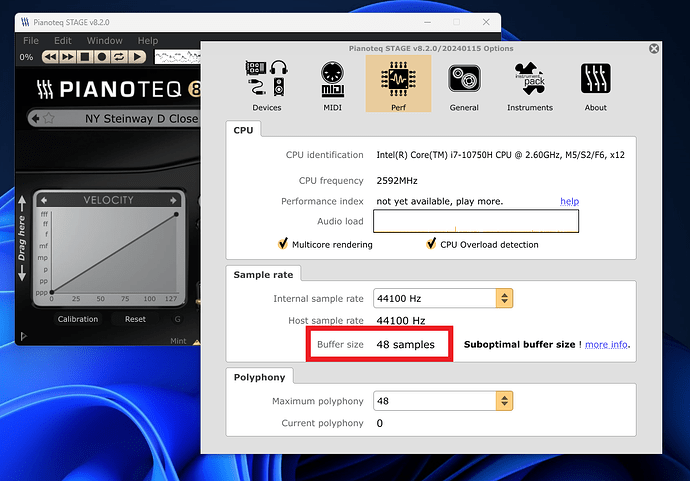Click the Sample rate section header
The image size is (690, 481).
(263, 275)
